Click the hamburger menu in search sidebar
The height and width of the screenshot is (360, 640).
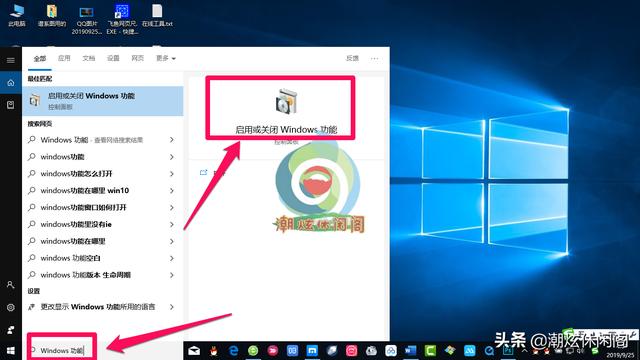point(11,60)
